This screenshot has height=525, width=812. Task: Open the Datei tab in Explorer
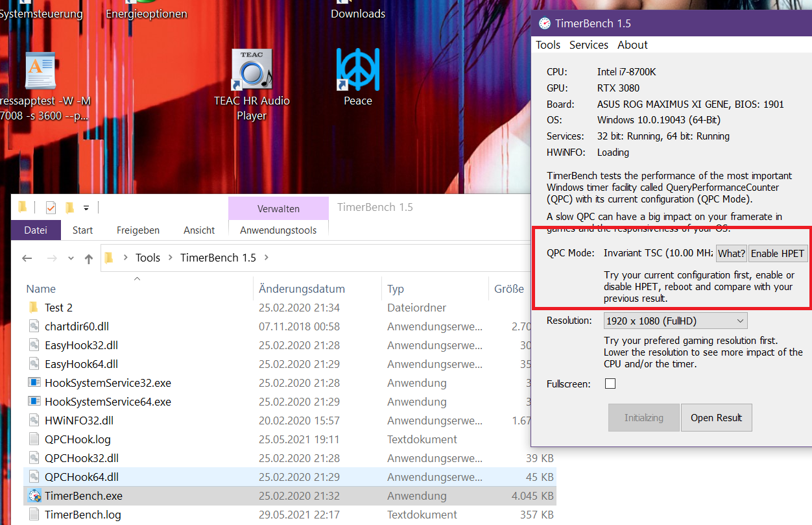coord(36,230)
